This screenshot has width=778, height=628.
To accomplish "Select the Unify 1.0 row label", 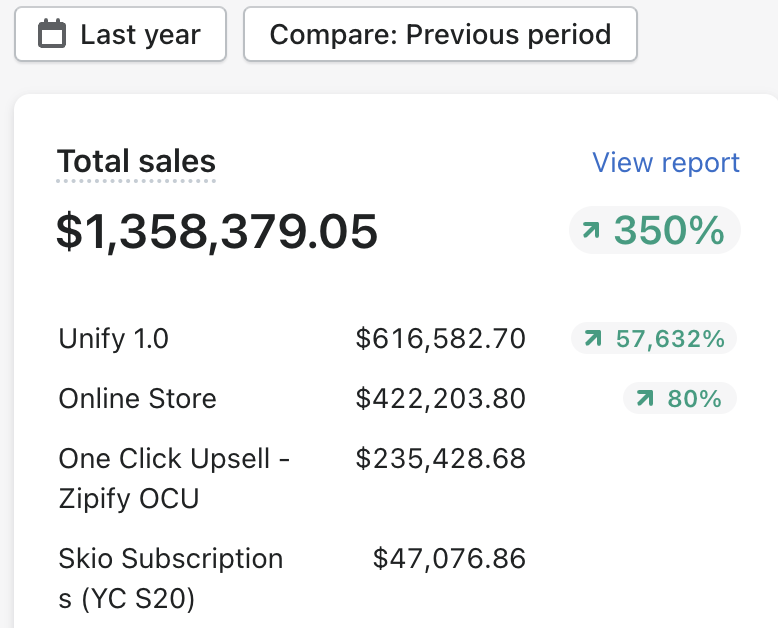I will click(114, 339).
